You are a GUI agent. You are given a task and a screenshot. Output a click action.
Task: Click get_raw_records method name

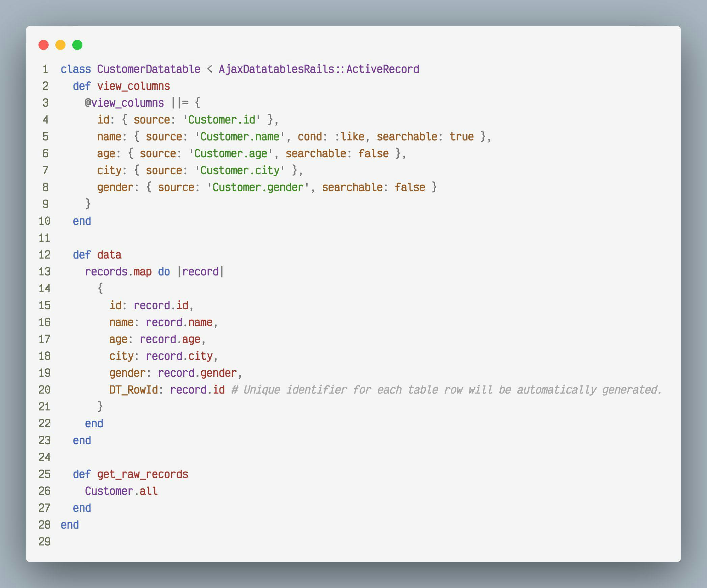[x=142, y=474]
